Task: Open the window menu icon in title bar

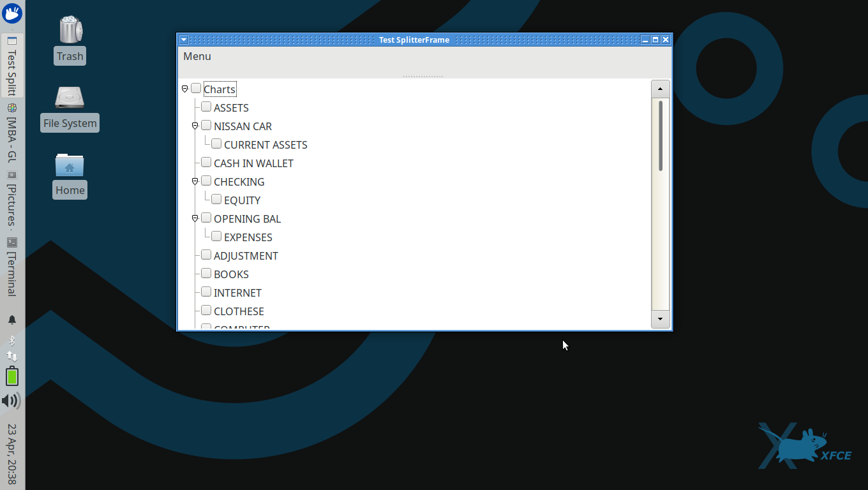Action: pyautogui.click(x=184, y=40)
